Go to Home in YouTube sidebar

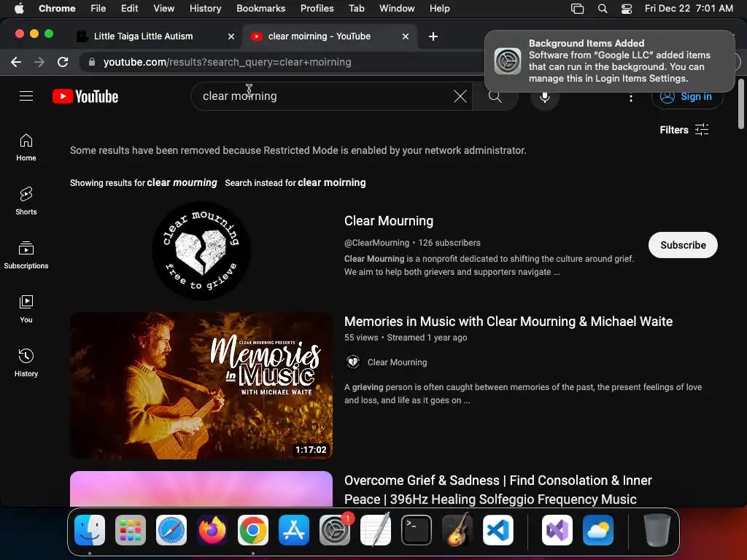coord(26,147)
